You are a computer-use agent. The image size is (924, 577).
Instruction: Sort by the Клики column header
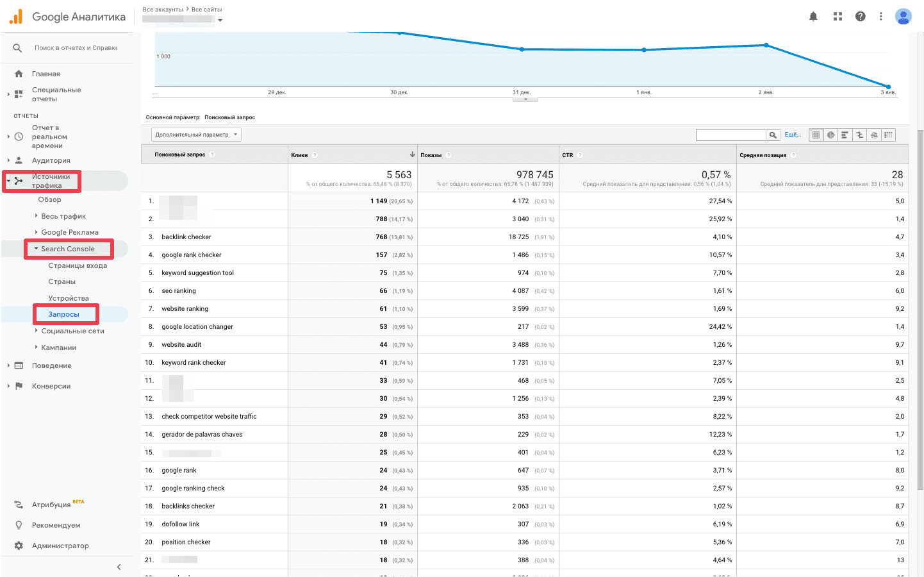(x=299, y=155)
